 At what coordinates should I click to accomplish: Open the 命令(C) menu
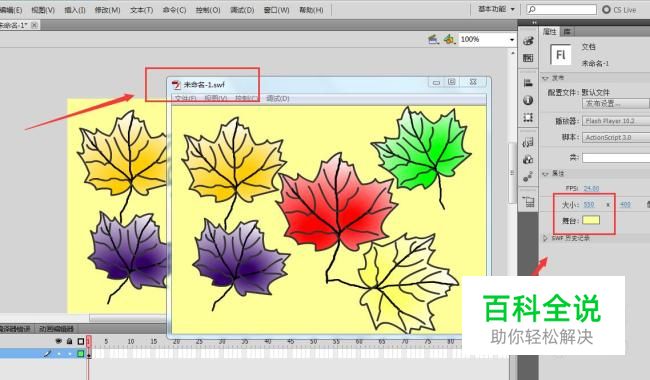[x=174, y=10]
